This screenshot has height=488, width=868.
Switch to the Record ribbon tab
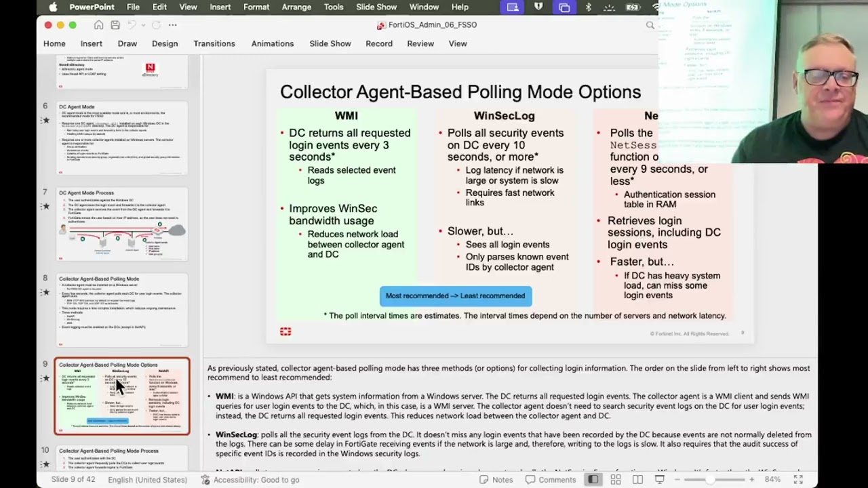point(379,43)
